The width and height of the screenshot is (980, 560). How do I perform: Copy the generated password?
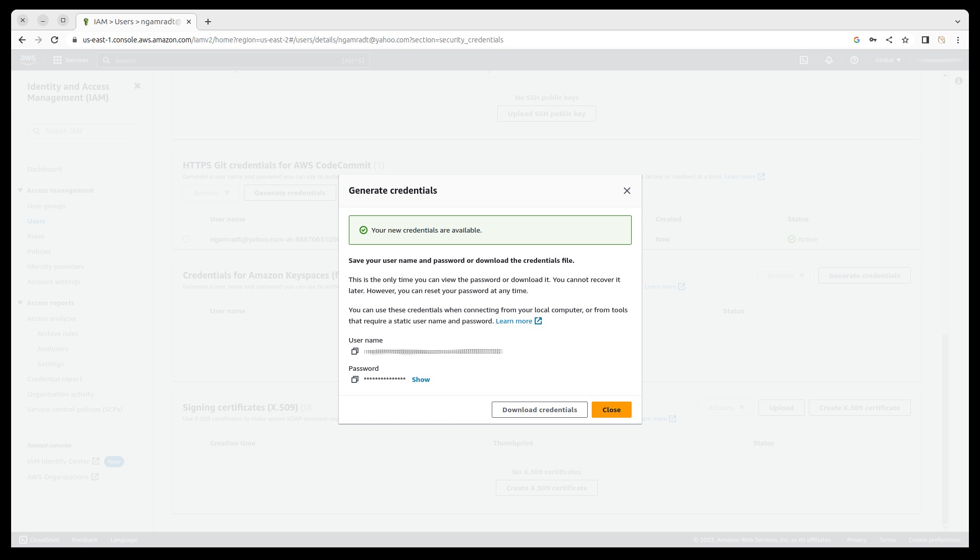coord(354,379)
